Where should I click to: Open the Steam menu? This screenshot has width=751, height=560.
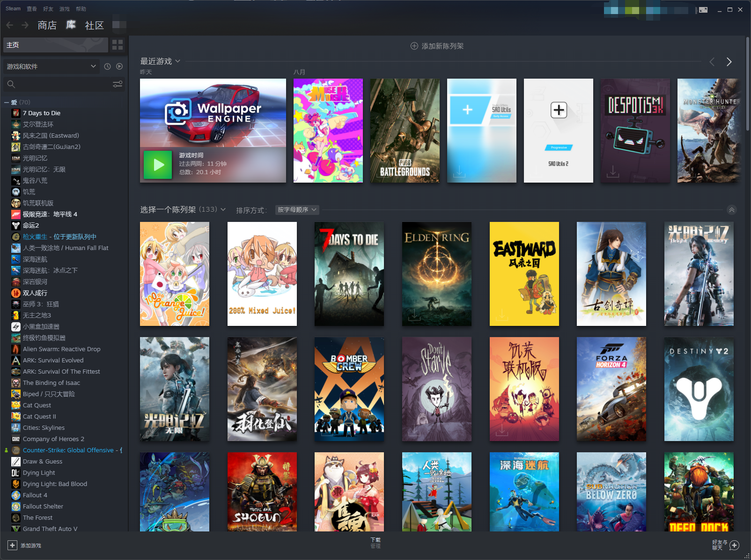[x=13, y=9]
